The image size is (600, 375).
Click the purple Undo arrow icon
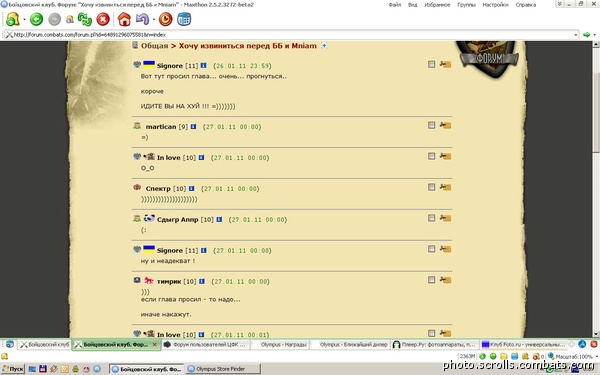[142, 19]
